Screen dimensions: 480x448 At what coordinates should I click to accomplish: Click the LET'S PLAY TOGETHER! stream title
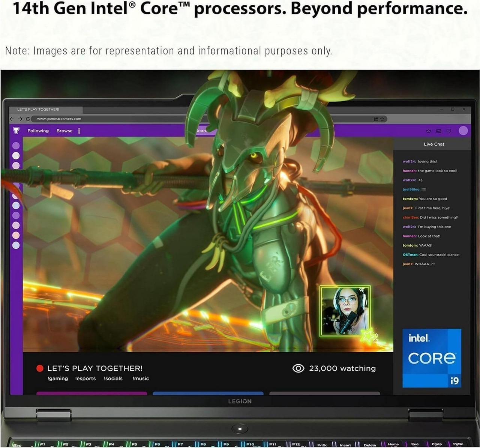tap(95, 368)
